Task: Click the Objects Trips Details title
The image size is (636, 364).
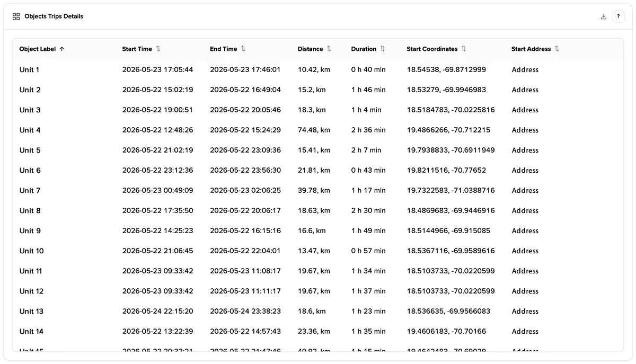Action: point(54,16)
